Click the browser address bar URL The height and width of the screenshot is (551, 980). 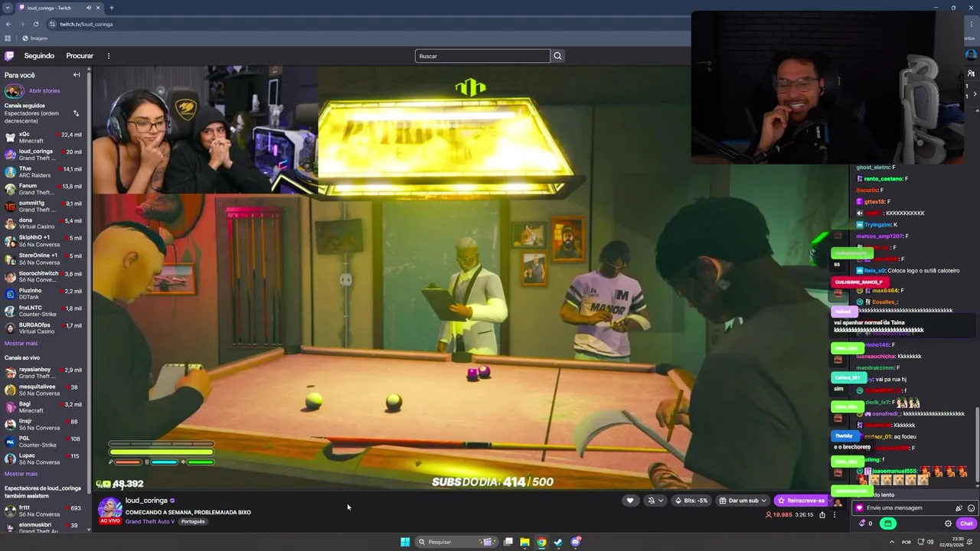tap(87, 24)
